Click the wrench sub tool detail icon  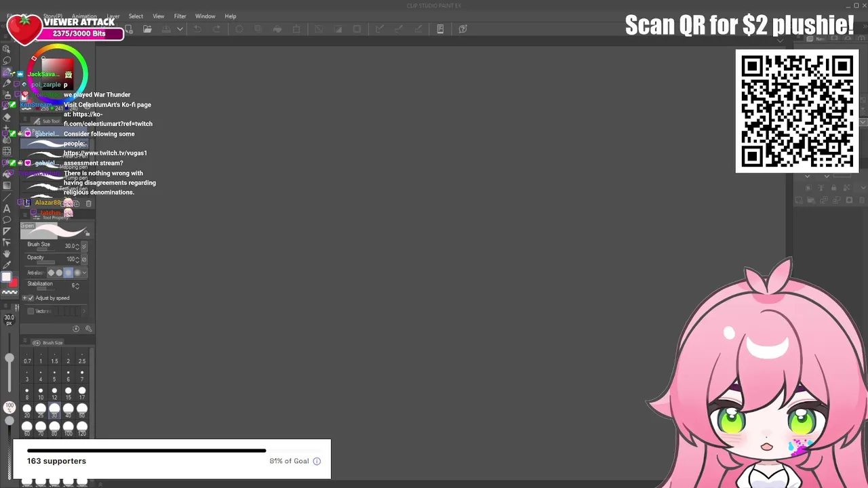point(88,329)
